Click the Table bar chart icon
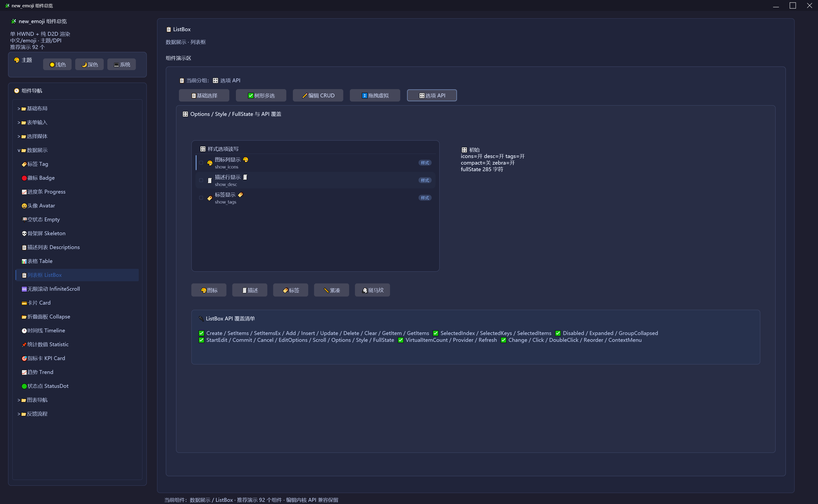 [24, 261]
